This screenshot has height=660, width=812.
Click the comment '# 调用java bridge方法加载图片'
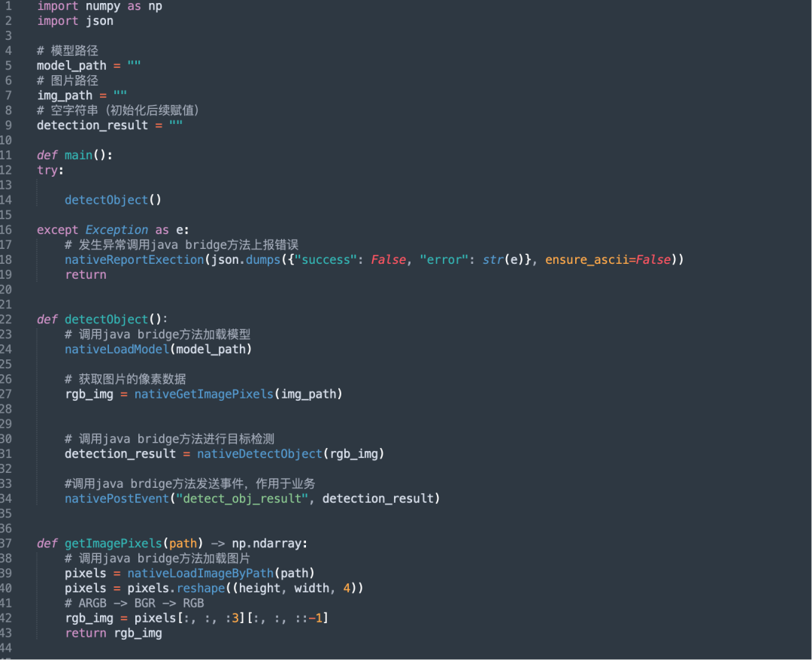157,559
